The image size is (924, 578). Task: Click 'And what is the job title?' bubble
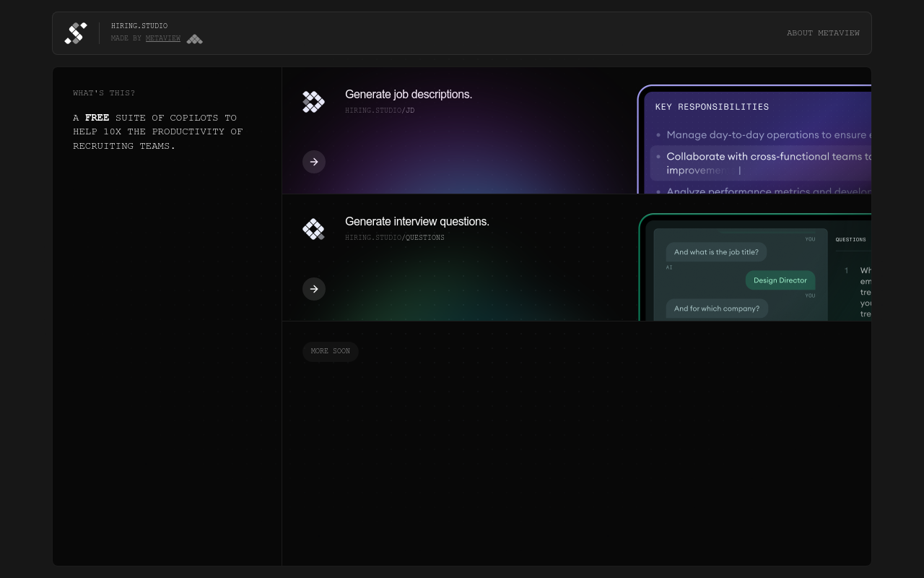click(716, 252)
